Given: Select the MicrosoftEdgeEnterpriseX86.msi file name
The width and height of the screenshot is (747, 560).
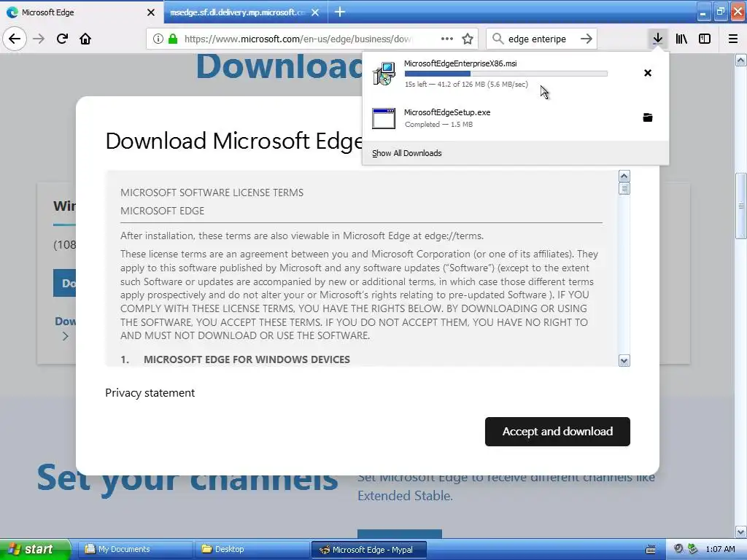Looking at the screenshot, I should coord(460,63).
